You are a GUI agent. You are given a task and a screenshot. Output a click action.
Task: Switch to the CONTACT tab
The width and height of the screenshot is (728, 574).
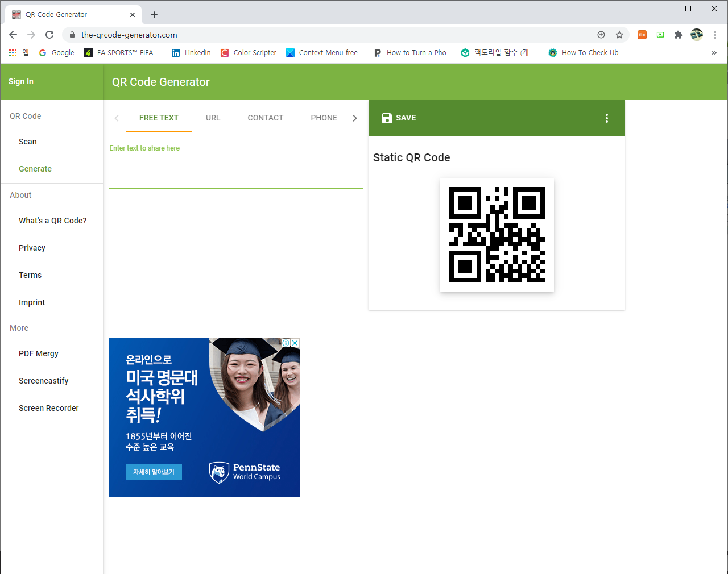[x=266, y=118]
